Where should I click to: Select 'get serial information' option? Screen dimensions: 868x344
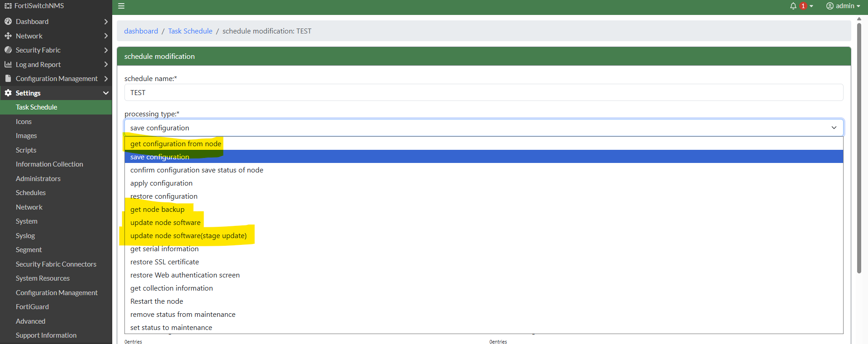[x=484, y=248]
